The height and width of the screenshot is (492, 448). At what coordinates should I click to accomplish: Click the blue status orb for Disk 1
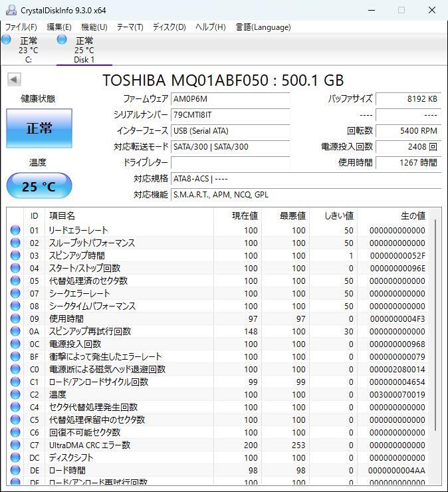62,39
